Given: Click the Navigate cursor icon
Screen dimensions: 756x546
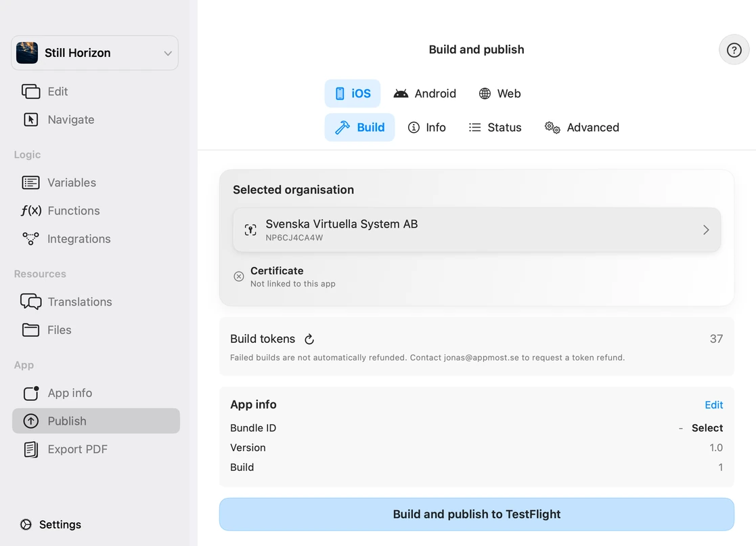Looking at the screenshot, I should (x=31, y=119).
